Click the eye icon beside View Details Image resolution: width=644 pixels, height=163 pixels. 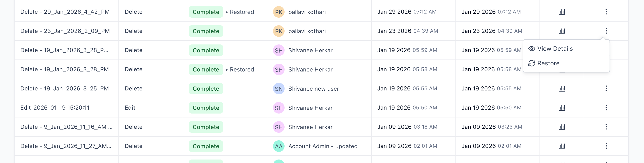[x=532, y=48]
